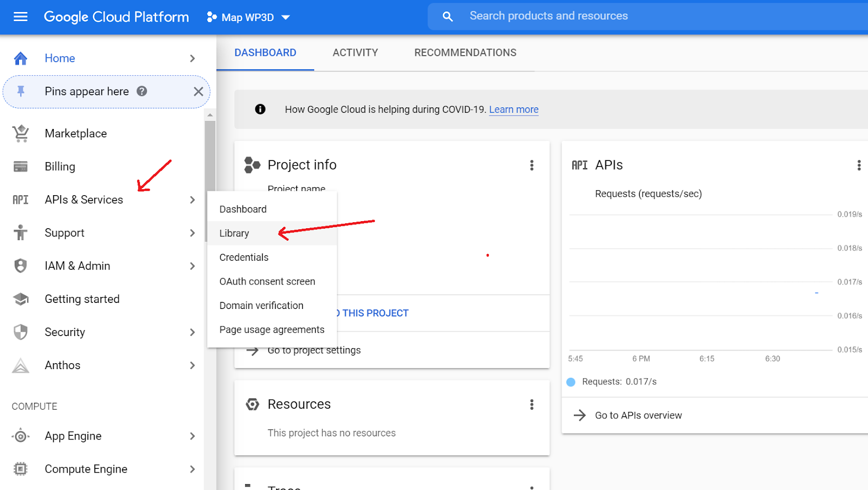
Task: Expand the Home submenu chevron
Action: click(193, 58)
